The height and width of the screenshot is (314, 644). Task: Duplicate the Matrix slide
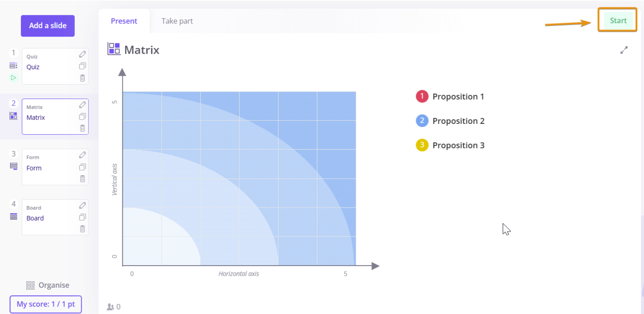[83, 116]
